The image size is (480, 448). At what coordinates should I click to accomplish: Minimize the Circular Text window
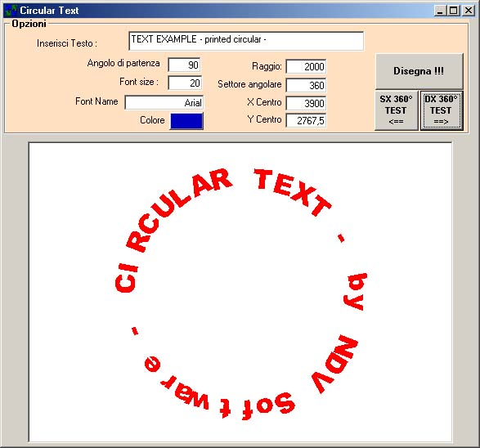pyautogui.click(x=440, y=11)
